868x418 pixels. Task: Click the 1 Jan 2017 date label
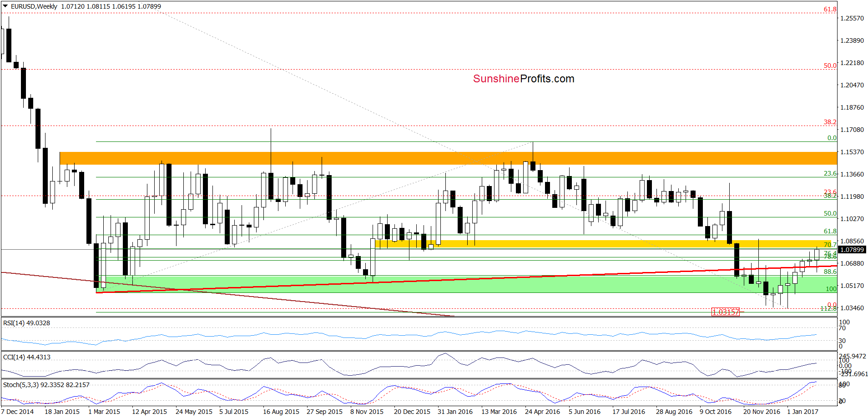click(x=802, y=412)
